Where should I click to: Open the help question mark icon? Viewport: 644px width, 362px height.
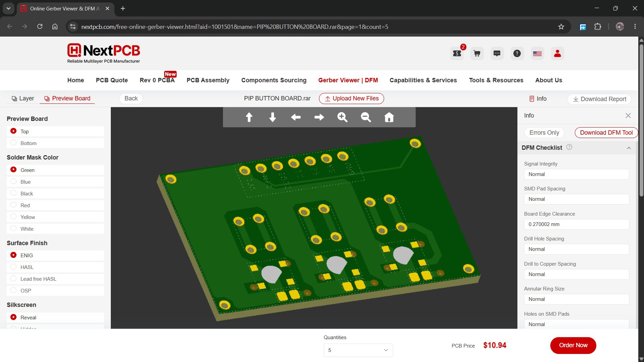tap(517, 53)
